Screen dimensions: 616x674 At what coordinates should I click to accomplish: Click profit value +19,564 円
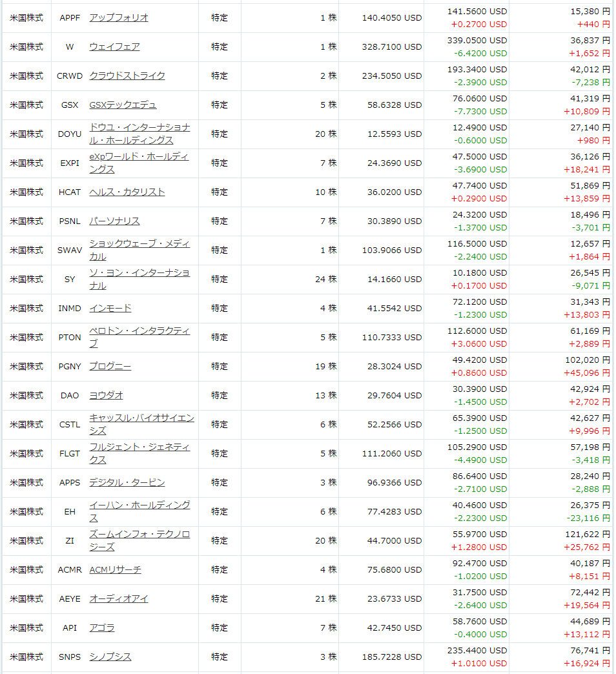[x=587, y=606]
